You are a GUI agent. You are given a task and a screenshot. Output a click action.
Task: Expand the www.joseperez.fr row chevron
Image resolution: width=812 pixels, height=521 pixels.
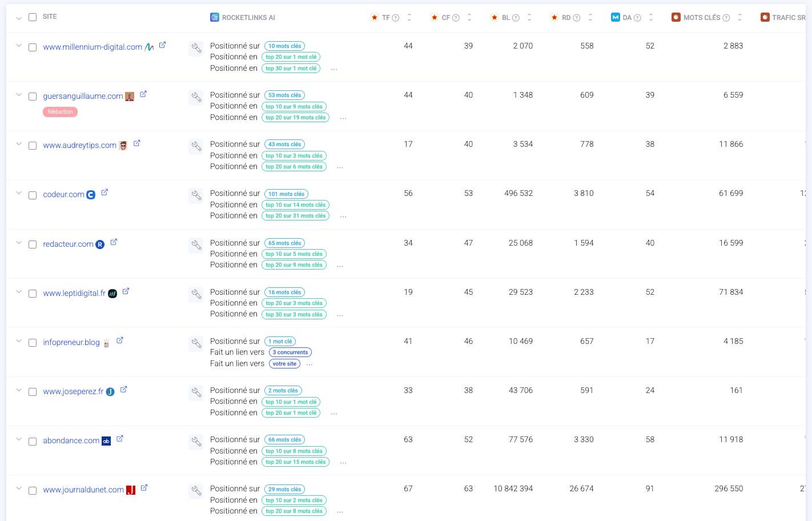click(x=18, y=390)
